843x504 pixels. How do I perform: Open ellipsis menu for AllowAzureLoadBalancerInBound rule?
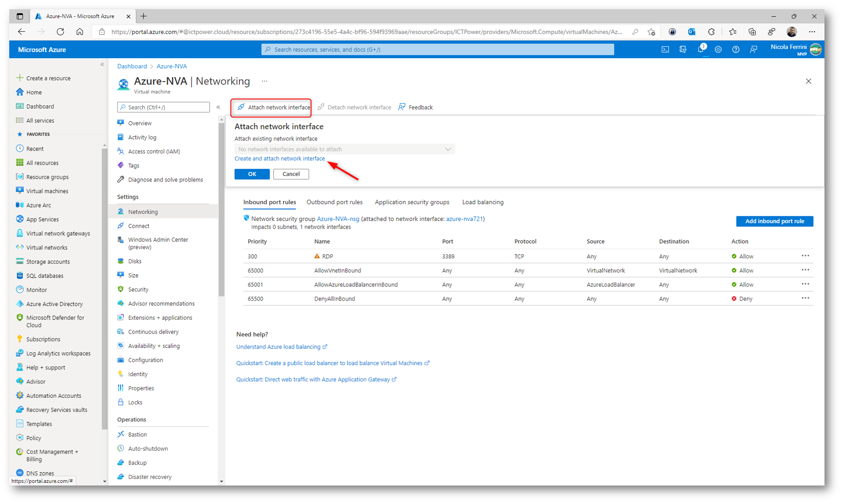[805, 284]
